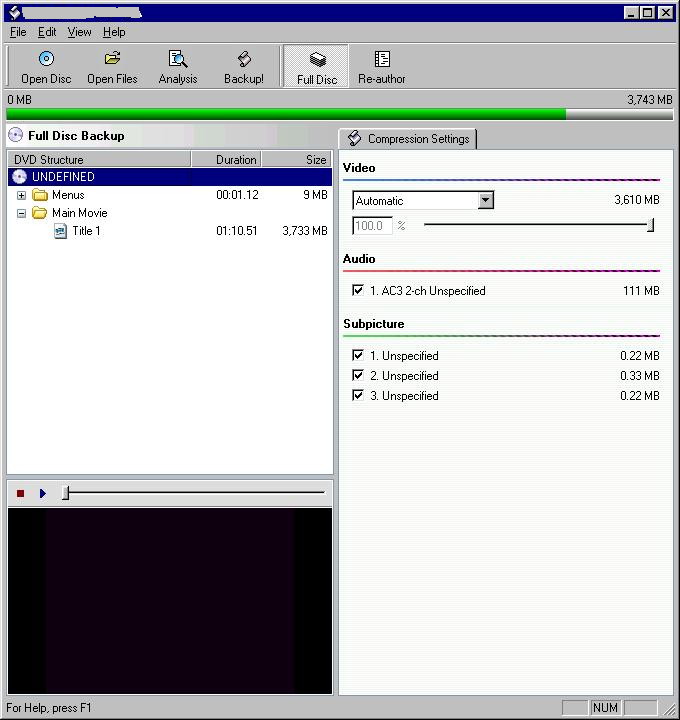Stop preview playback with red square

20,493
